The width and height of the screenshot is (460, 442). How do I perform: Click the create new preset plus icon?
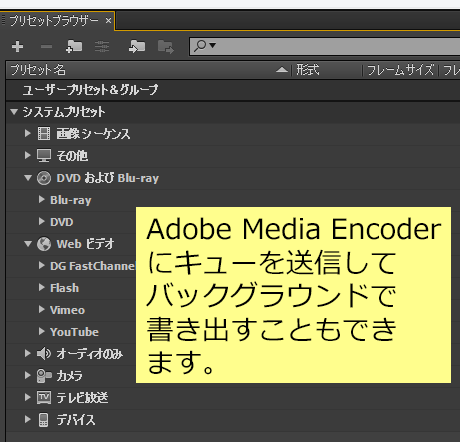coord(17,47)
